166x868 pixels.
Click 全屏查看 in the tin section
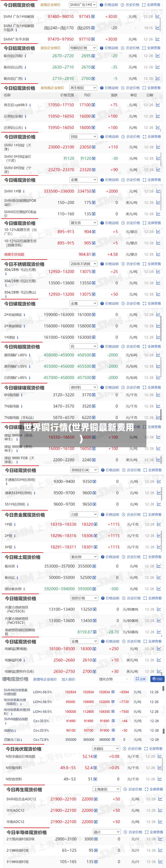pyautogui.click(x=152, y=180)
